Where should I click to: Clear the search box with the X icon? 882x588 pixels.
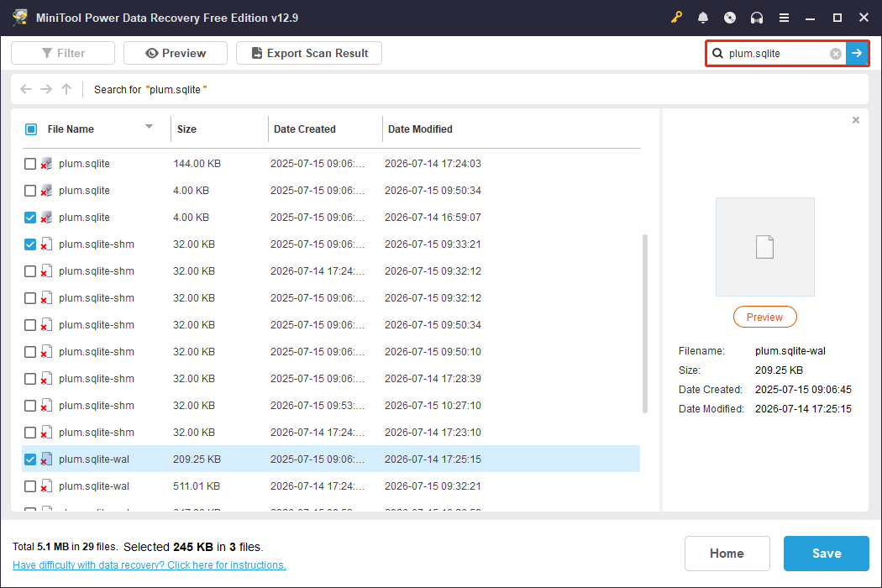pyautogui.click(x=835, y=54)
